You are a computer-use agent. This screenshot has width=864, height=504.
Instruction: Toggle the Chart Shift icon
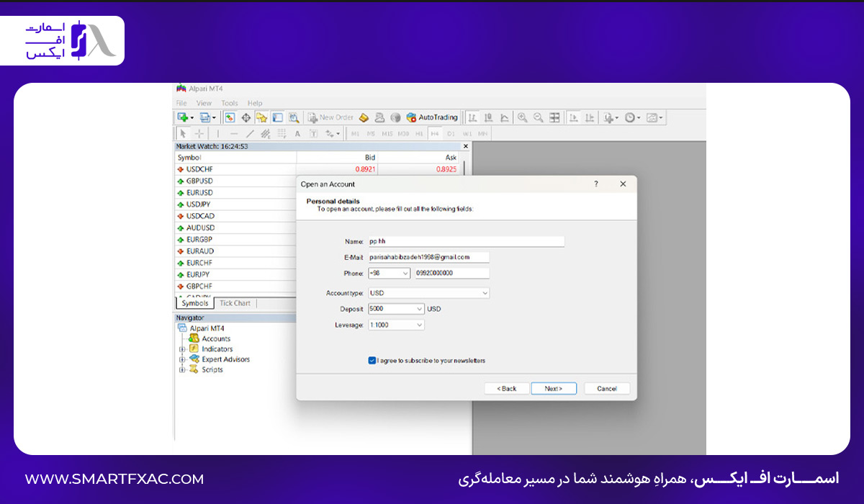click(x=590, y=117)
